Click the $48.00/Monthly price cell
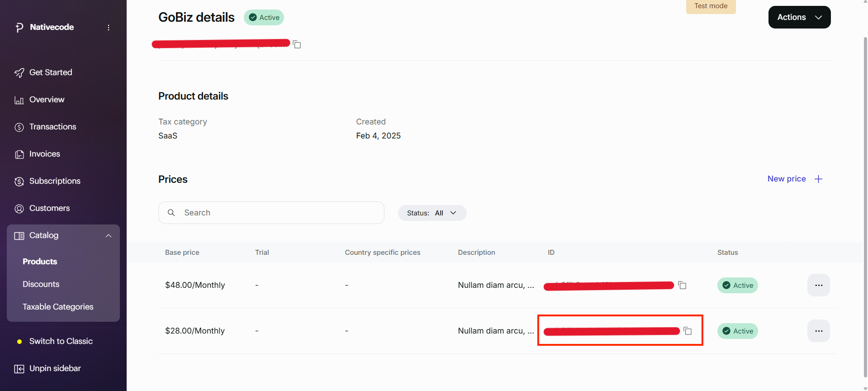The image size is (868, 391). click(195, 285)
